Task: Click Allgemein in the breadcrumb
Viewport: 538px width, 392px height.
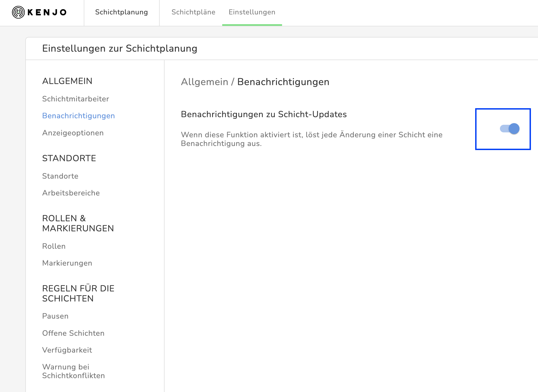Action: [205, 82]
